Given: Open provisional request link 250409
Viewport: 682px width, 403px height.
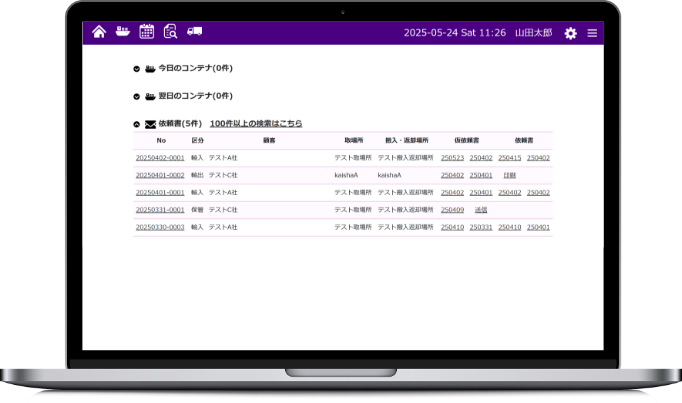Looking at the screenshot, I should coord(452,210).
